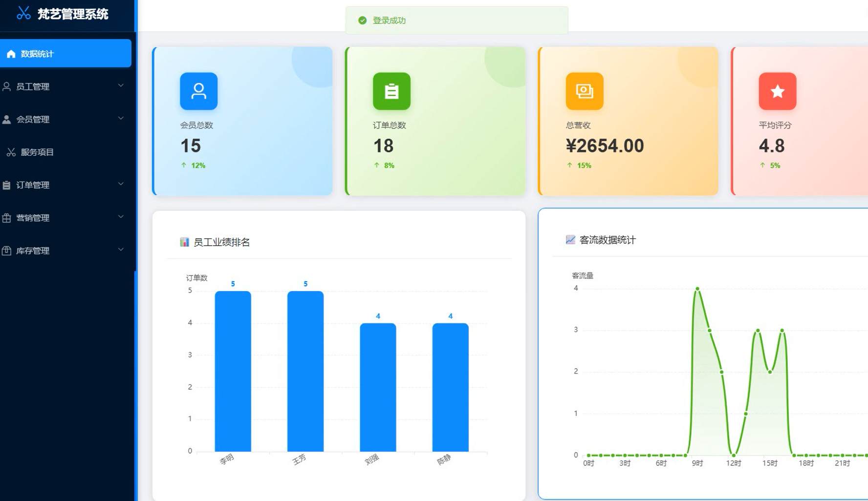Click the scissors icon beside 服务项目
The image size is (868, 501).
tap(11, 152)
